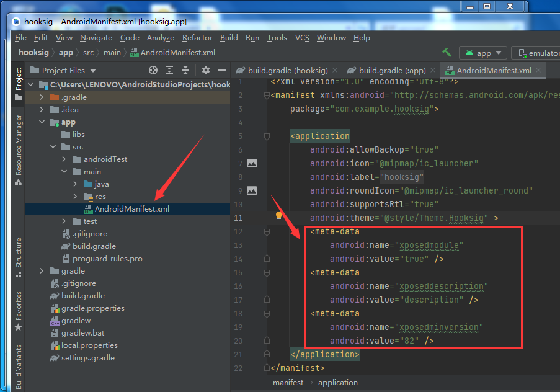Image resolution: width=560 pixels, height=392 pixels.
Task: Open the Refactor menu
Action: pyautogui.click(x=197, y=38)
